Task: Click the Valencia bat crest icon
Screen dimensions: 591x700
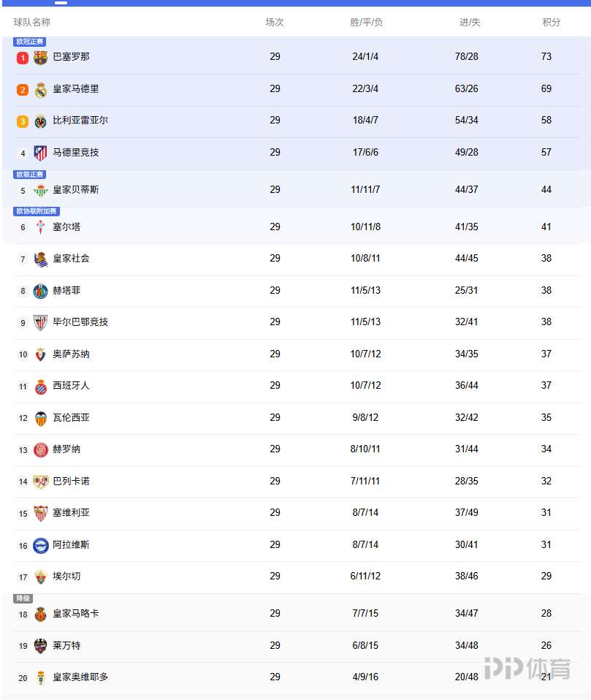Action: (x=41, y=418)
